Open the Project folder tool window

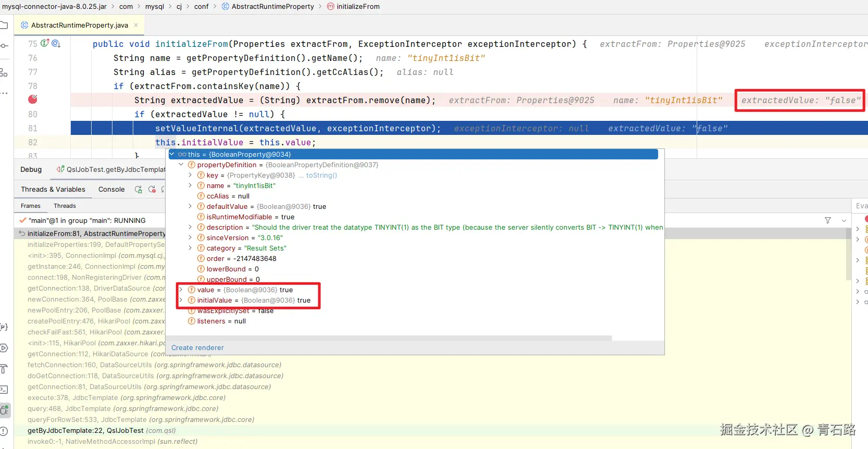(x=4, y=25)
